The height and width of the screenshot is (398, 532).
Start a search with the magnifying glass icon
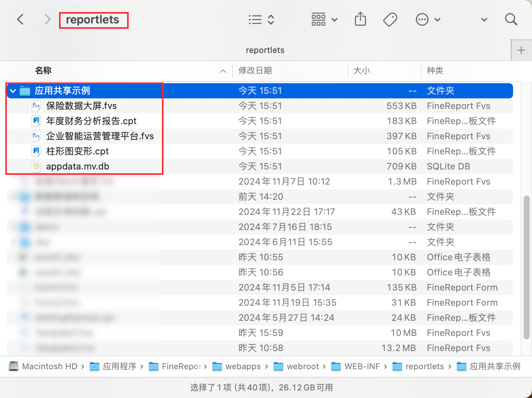(511, 19)
